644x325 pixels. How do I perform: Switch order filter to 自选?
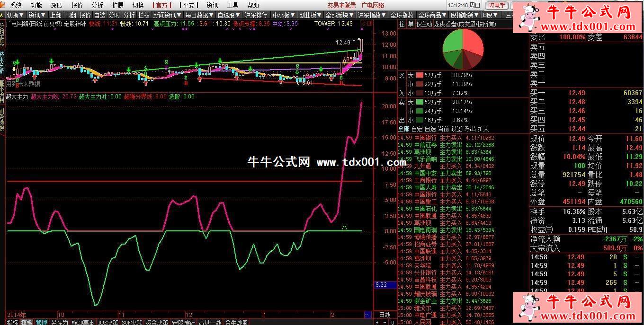point(417,129)
